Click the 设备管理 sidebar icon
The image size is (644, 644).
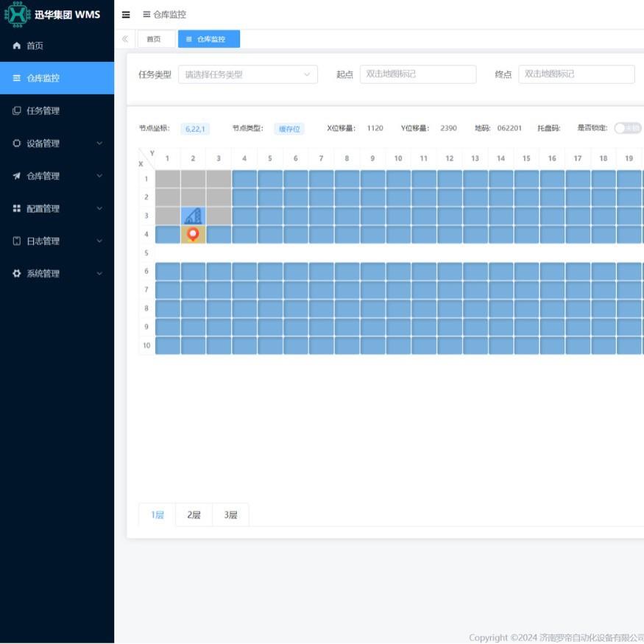16,143
